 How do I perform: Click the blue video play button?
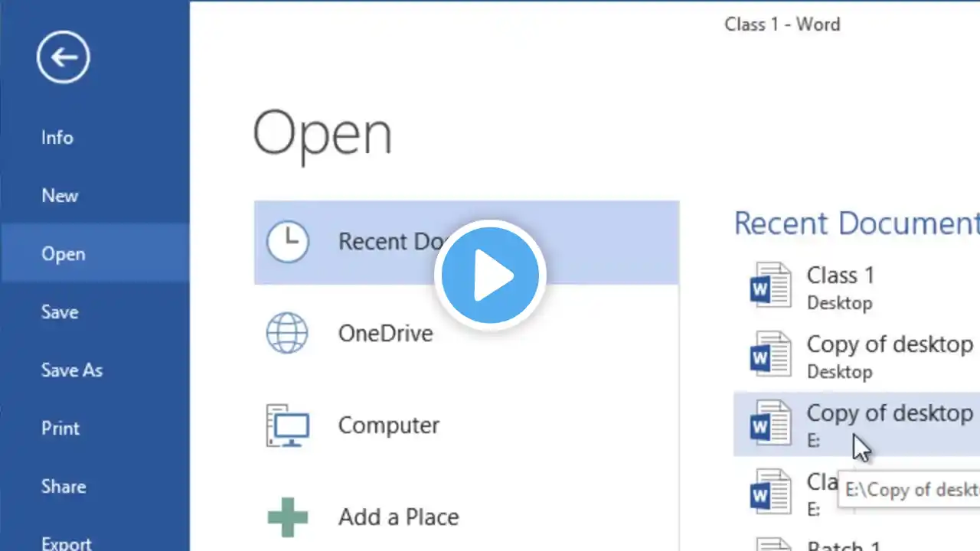[x=490, y=275]
